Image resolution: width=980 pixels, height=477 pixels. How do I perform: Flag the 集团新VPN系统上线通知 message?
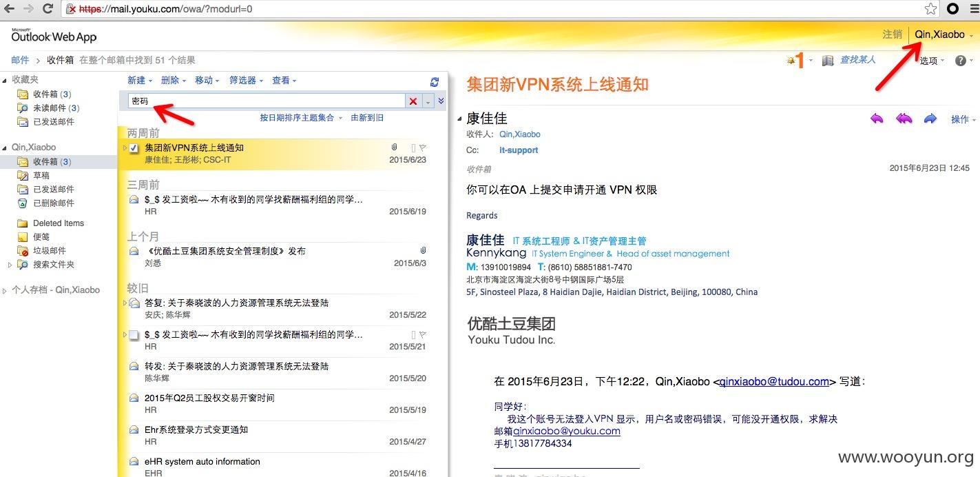coord(423,148)
